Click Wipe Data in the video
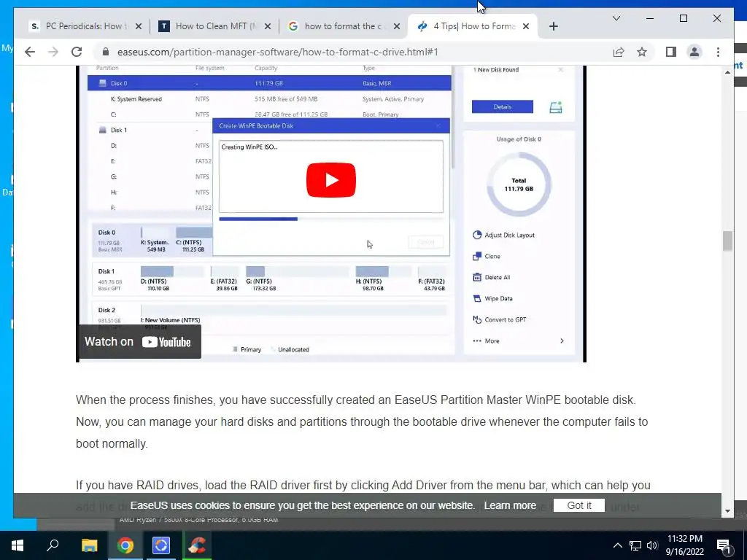Viewport: 747px width, 560px height. 492,298
